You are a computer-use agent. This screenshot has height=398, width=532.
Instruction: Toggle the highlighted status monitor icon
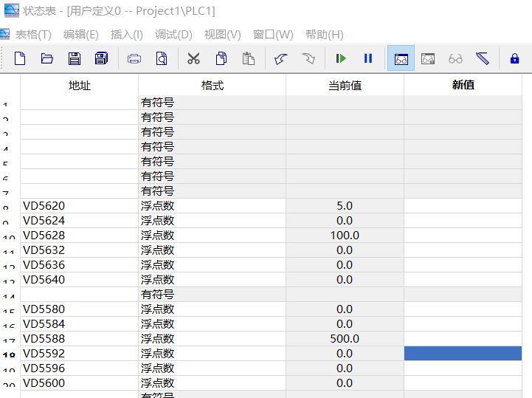tap(401, 58)
